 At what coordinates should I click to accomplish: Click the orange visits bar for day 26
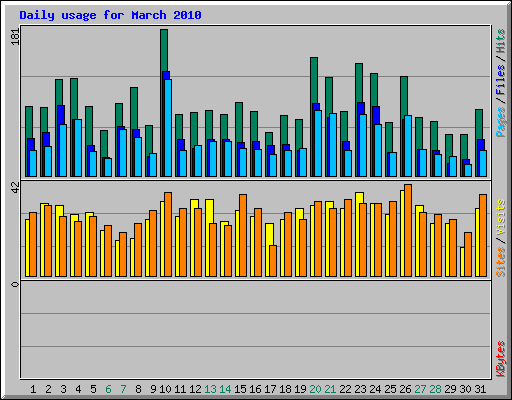click(x=408, y=231)
